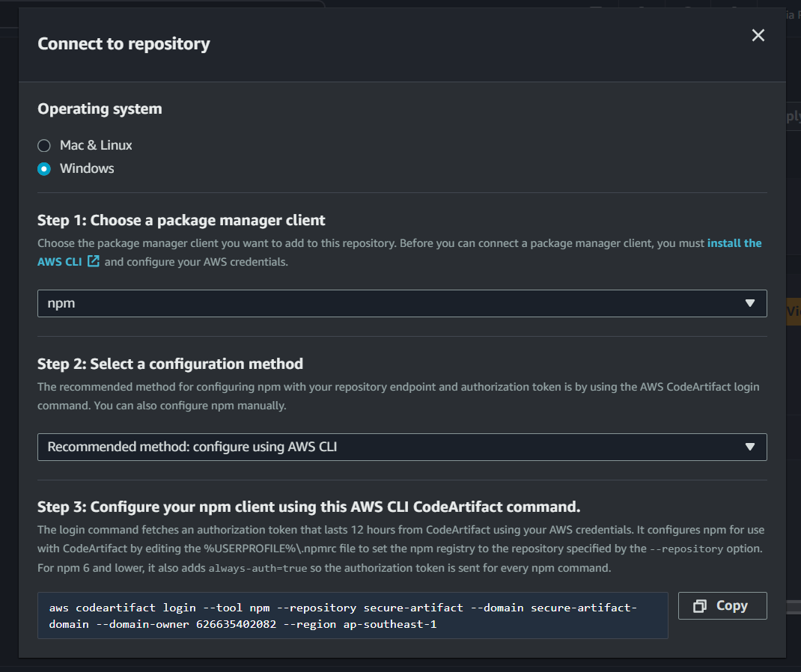
Task: Copy the codeartifact login command
Action: coord(722,605)
